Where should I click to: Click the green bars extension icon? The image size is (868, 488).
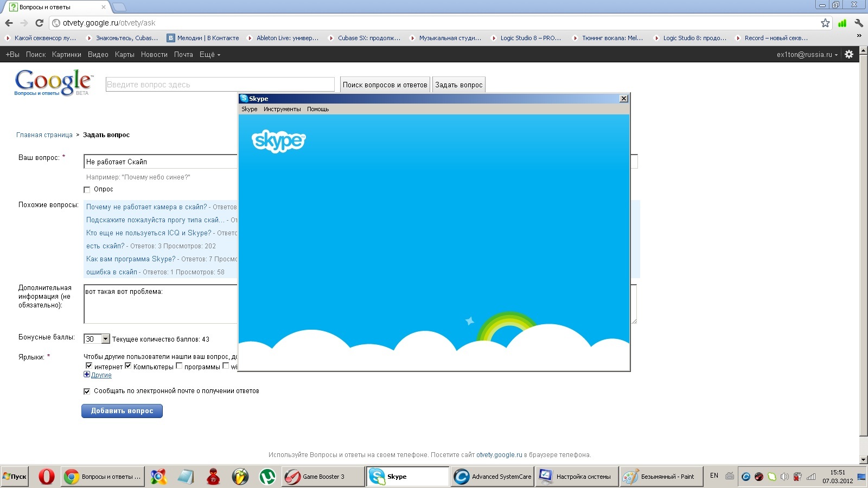(x=842, y=23)
